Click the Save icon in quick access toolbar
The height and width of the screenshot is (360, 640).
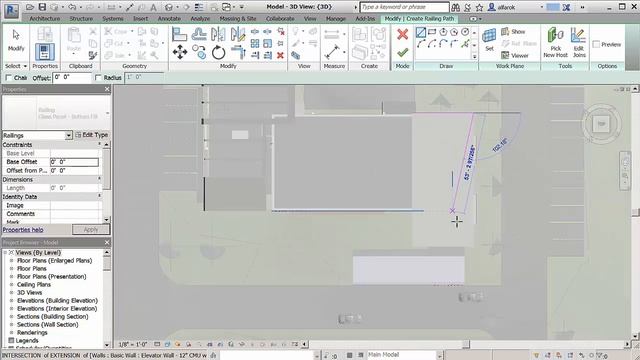tap(42, 7)
